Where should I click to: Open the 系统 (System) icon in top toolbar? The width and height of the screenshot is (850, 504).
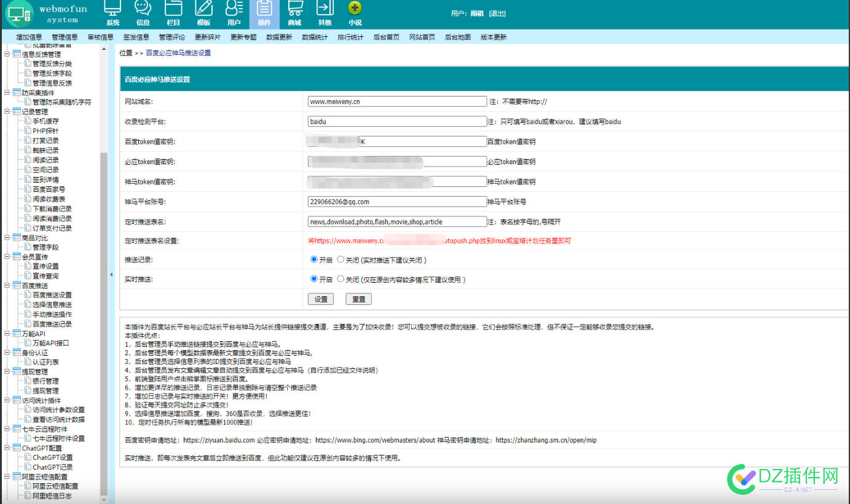112,9
